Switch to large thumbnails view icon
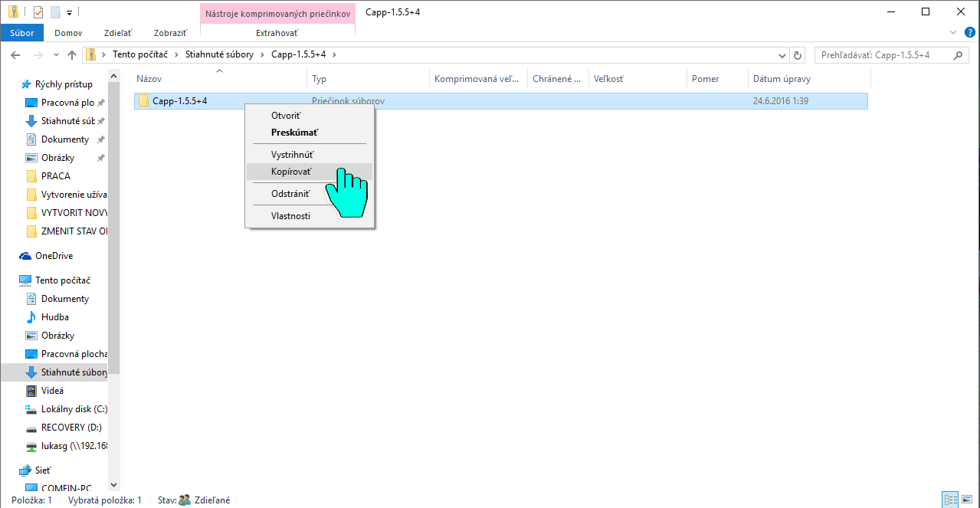Screen dimensions: 980x508 point(968,500)
